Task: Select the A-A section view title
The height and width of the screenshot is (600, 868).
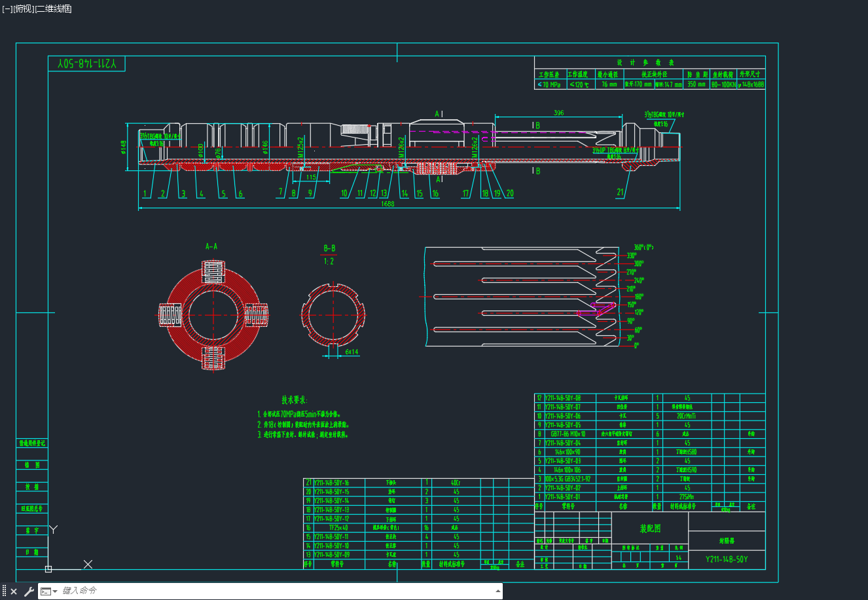Action: point(211,247)
